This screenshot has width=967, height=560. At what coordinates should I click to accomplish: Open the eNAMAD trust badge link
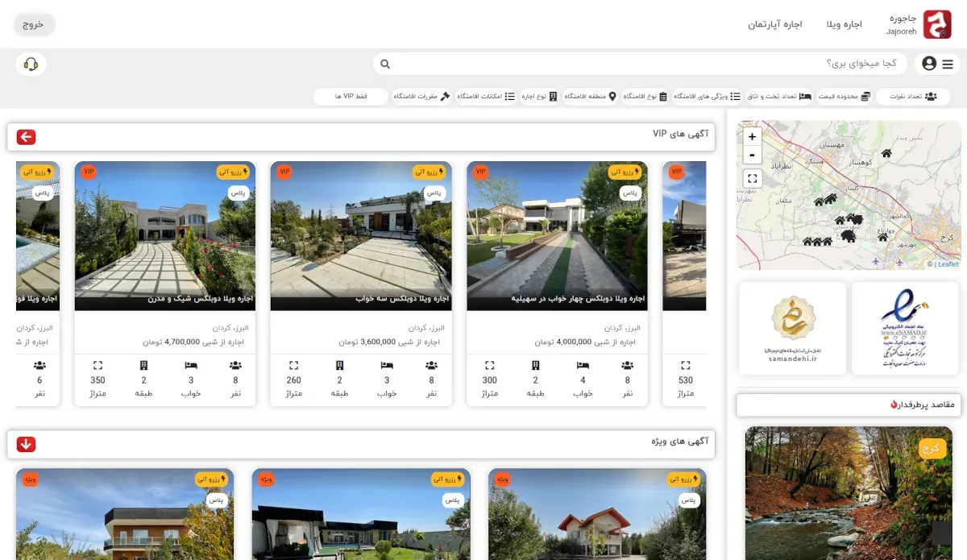(904, 327)
